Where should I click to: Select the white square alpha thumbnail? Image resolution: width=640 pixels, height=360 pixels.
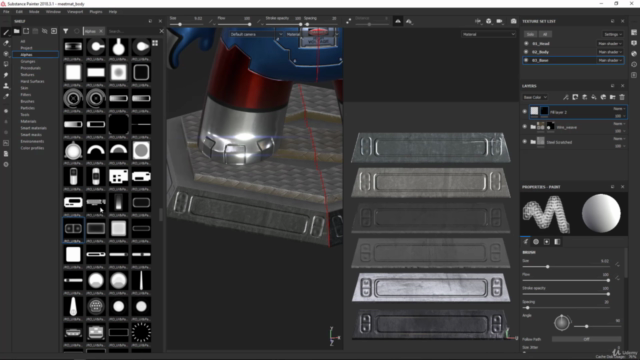click(73, 73)
